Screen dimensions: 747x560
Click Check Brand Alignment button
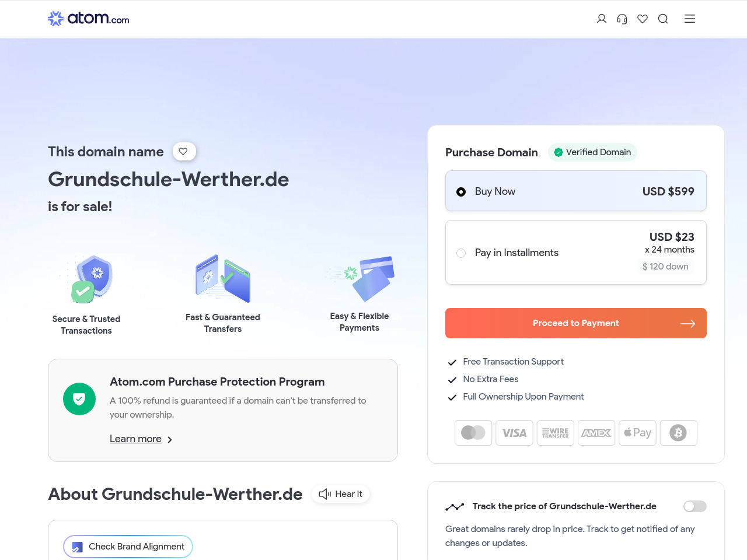(128, 547)
